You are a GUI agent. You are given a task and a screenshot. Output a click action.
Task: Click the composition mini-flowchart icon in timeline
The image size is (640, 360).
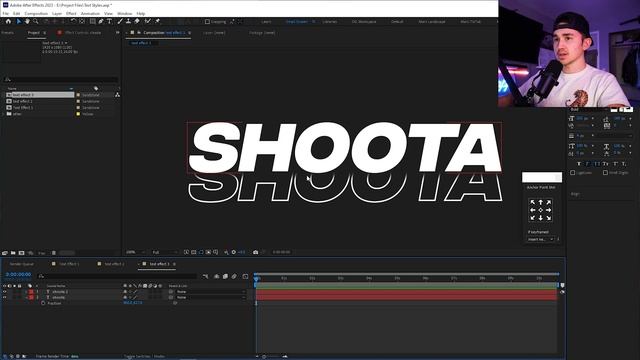click(x=205, y=276)
